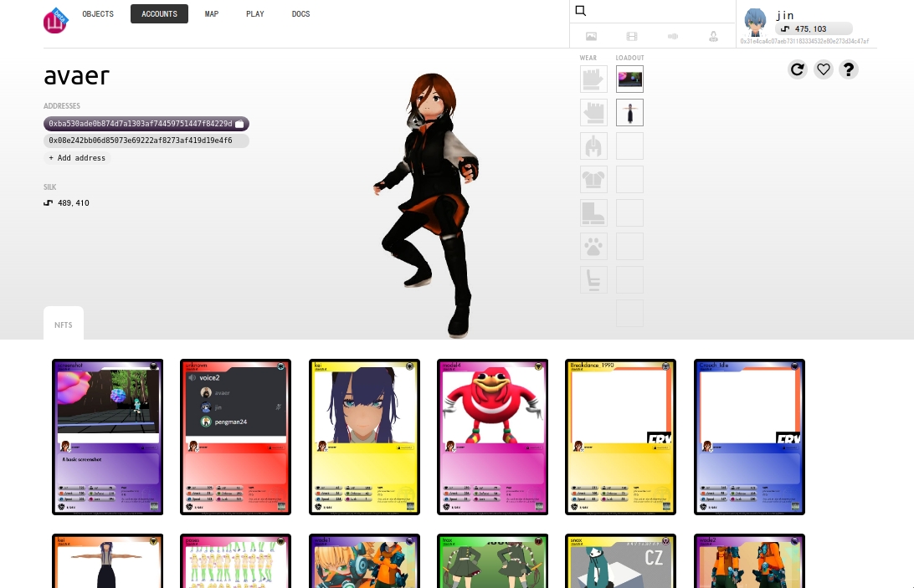
Task: Select the boot wear slot
Action: (x=593, y=212)
